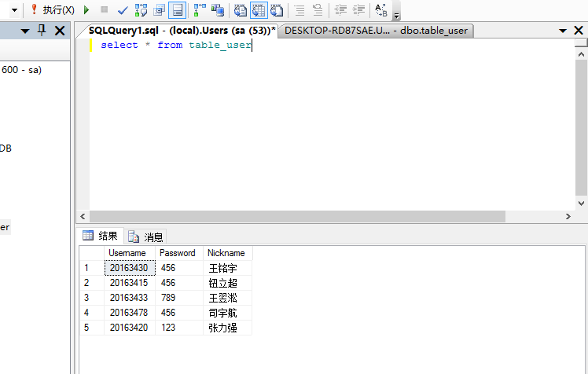Start debugging with the green play icon
This screenshot has height=374, width=588.
(x=86, y=10)
